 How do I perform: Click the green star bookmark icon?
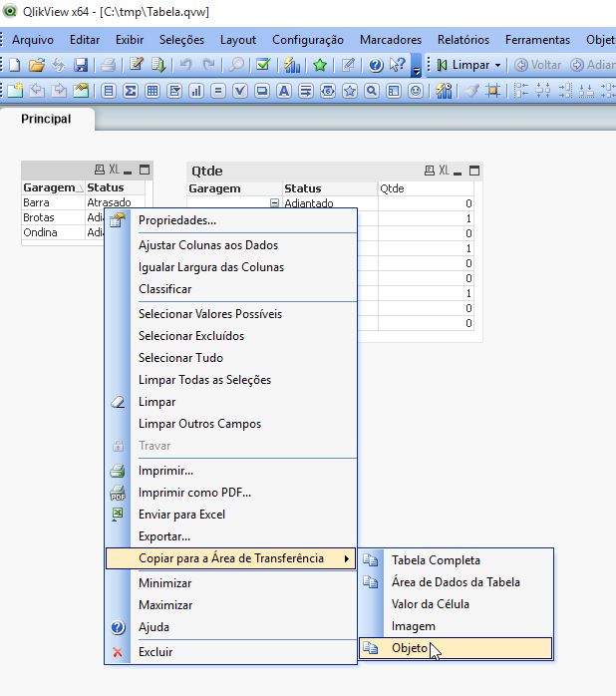tap(320, 65)
